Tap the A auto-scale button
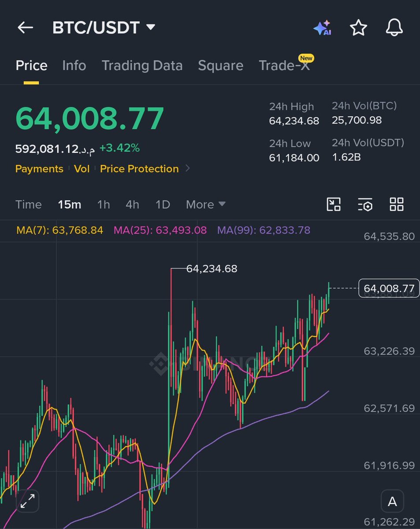 coord(392,502)
